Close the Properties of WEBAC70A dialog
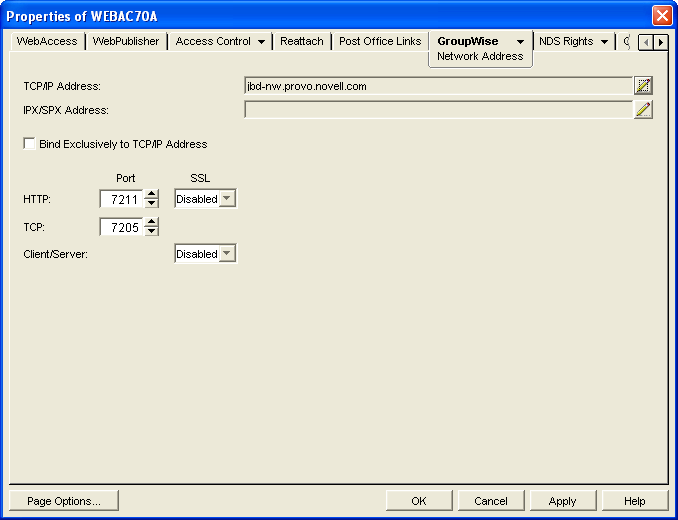Viewport: 678px width, 520px height. pyautogui.click(x=662, y=16)
